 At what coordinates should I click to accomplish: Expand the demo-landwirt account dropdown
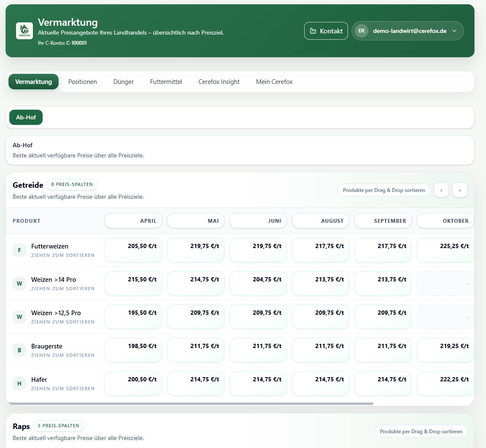(x=408, y=31)
